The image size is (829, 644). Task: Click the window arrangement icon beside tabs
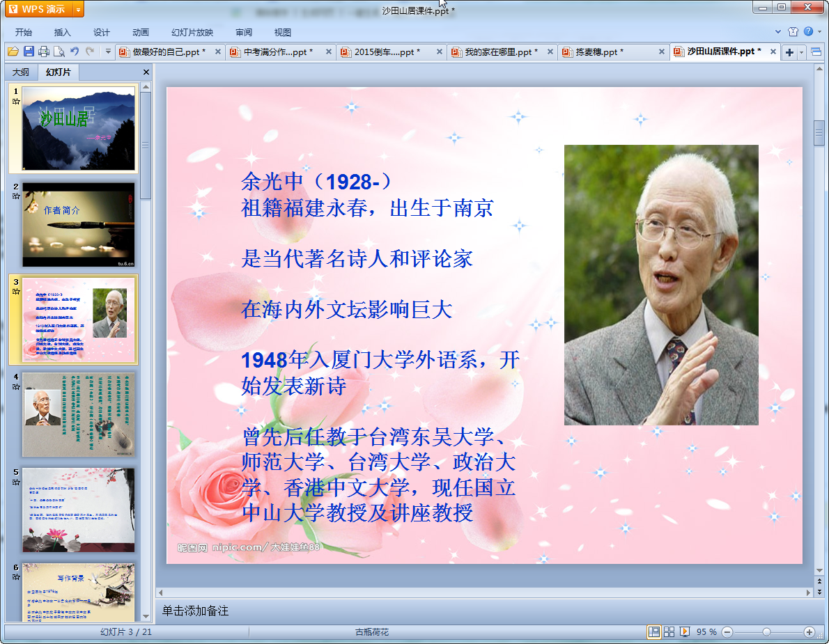[816, 52]
